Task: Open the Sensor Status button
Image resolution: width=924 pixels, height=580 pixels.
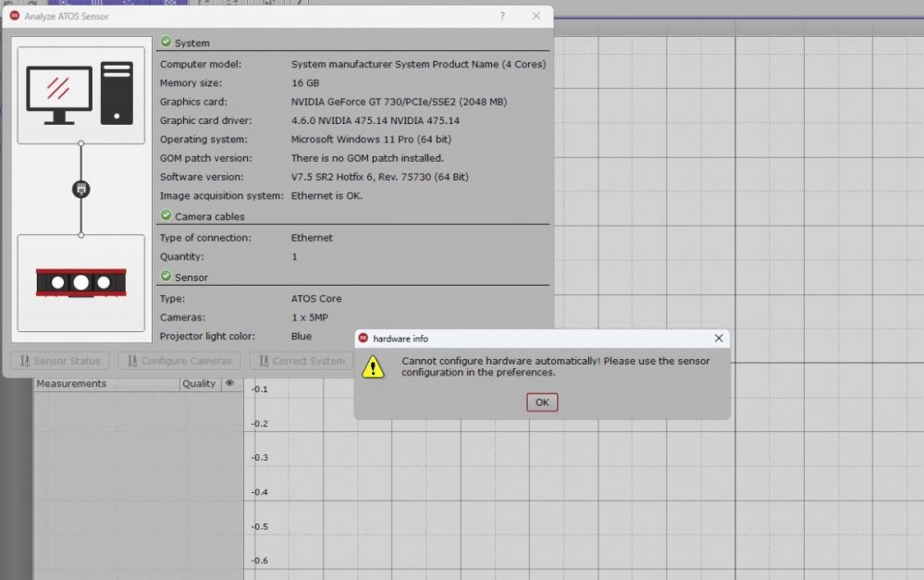Action: pos(61,361)
